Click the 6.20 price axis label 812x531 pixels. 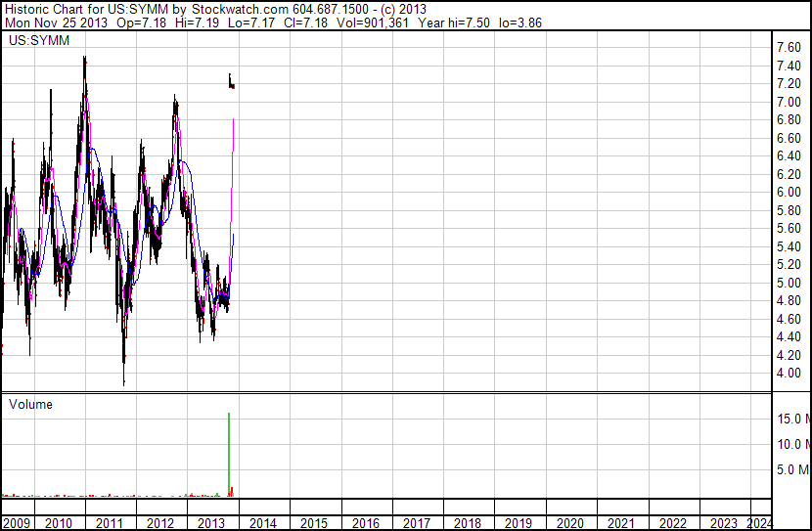pos(789,174)
